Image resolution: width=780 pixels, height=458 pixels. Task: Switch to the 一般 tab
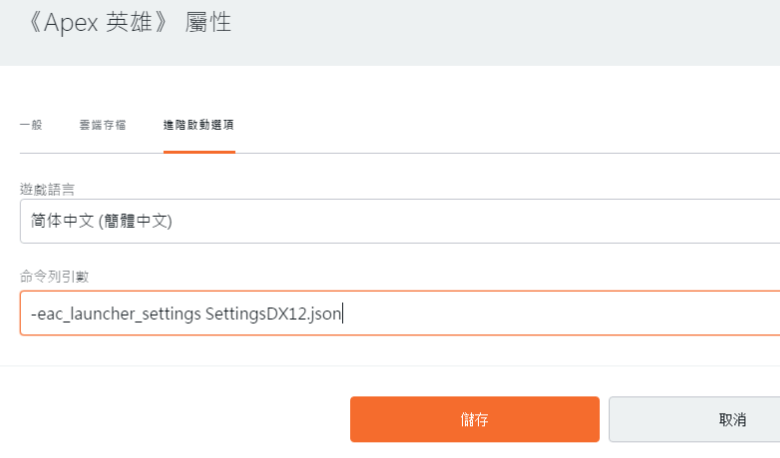tap(31, 125)
